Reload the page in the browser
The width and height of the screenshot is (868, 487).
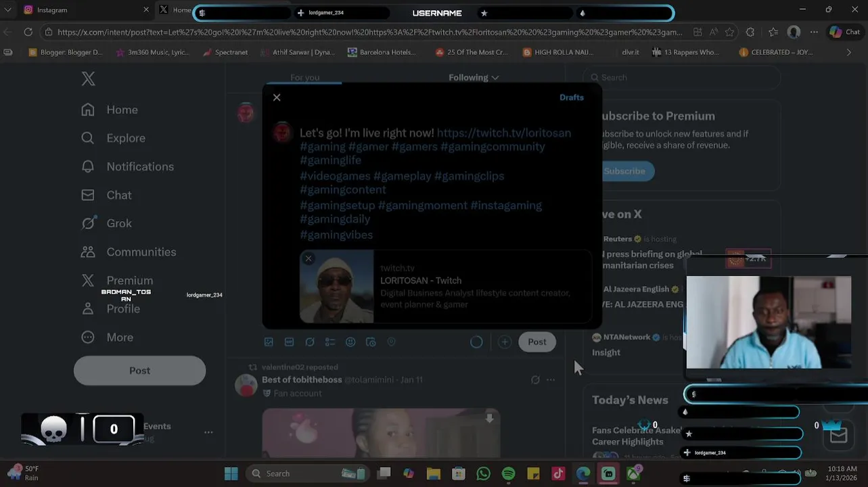coord(28,32)
